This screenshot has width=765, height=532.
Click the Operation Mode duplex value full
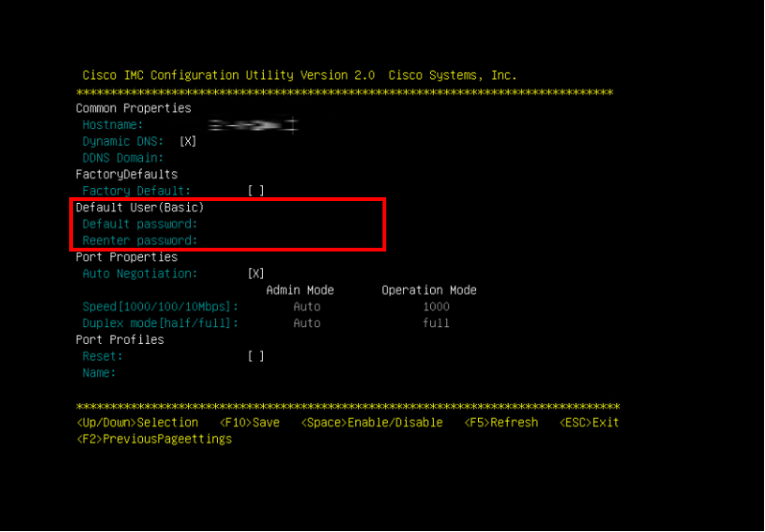(436, 324)
